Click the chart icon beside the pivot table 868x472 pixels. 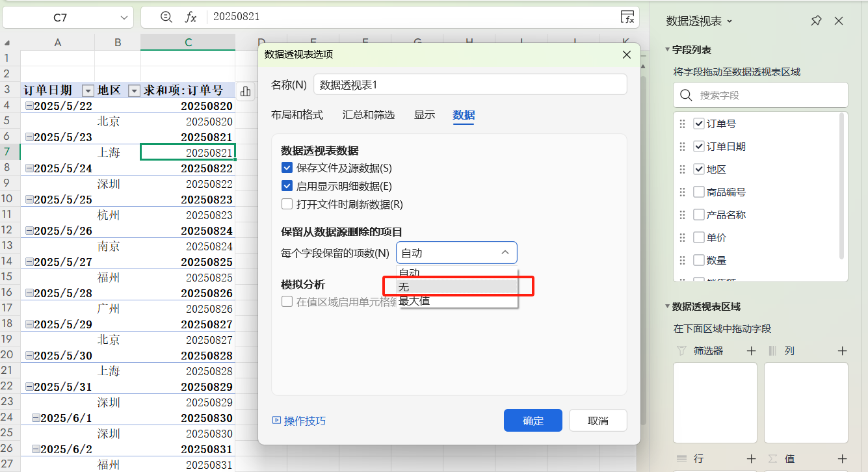point(245,91)
